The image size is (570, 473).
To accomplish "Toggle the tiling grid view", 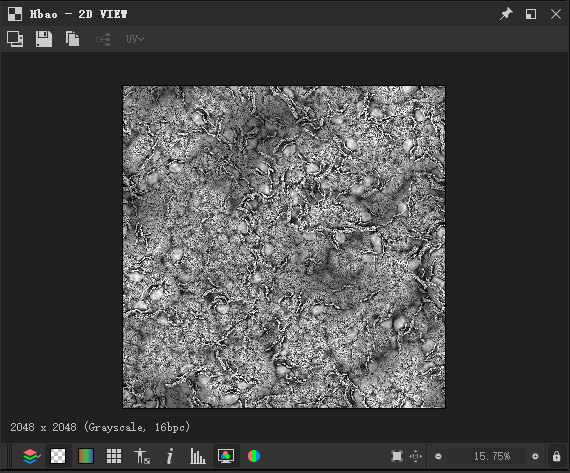I will coord(114,456).
